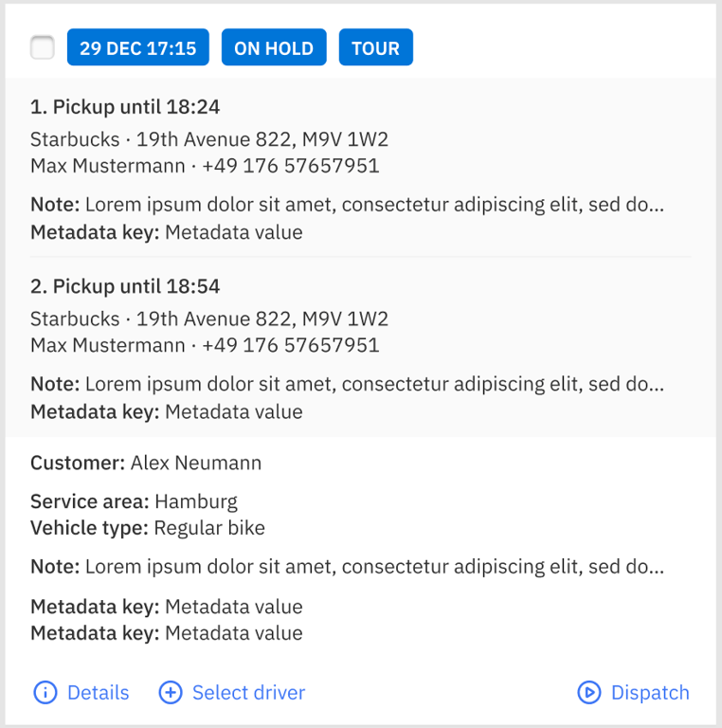Viewport: 722px width, 728px height.
Task: Click the first pickup's Starbucks address line
Action: (x=209, y=139)
